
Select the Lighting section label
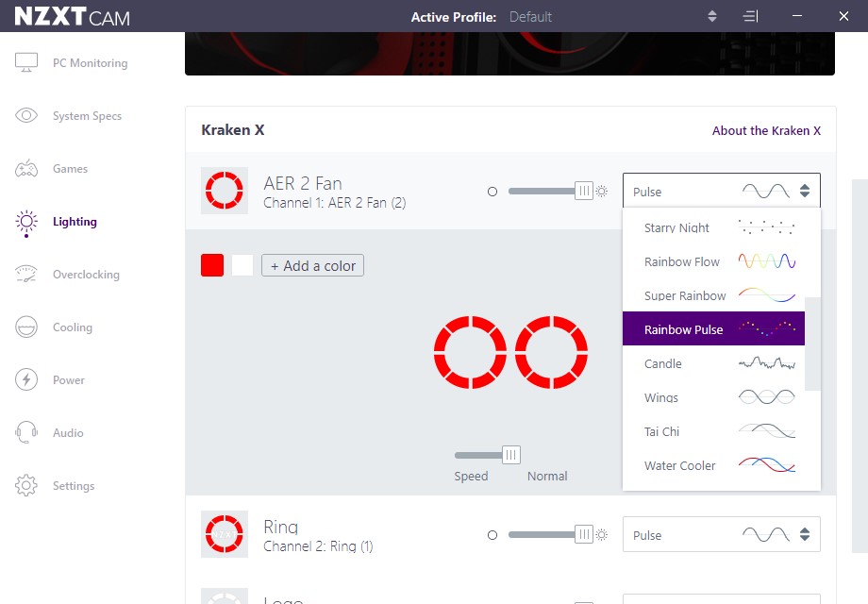click(75, 222)
